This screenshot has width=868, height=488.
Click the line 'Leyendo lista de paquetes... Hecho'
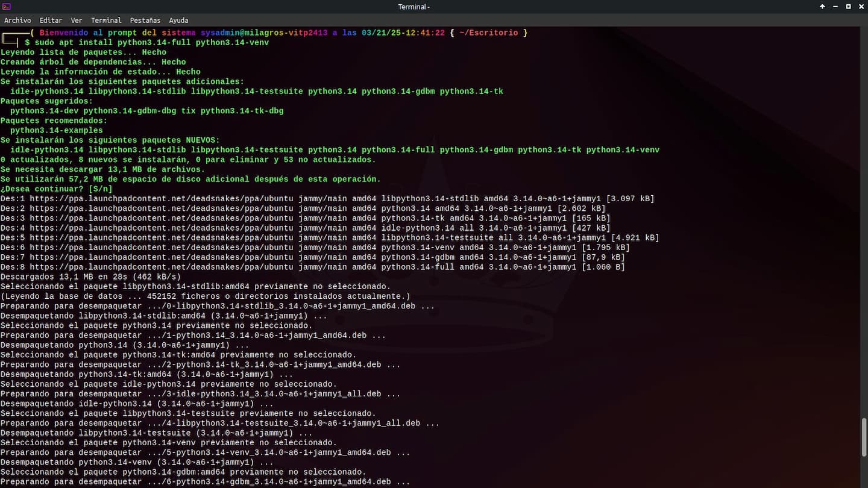coord(83,52)
